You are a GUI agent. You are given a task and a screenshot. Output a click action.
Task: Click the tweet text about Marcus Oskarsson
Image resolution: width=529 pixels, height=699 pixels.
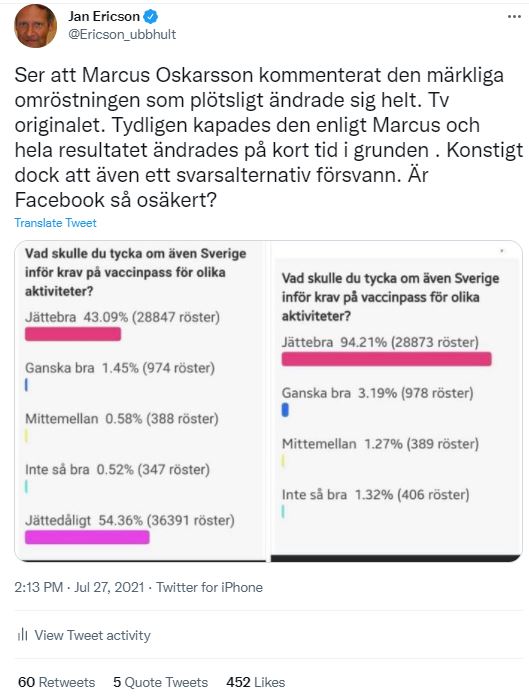pos(268,138)
